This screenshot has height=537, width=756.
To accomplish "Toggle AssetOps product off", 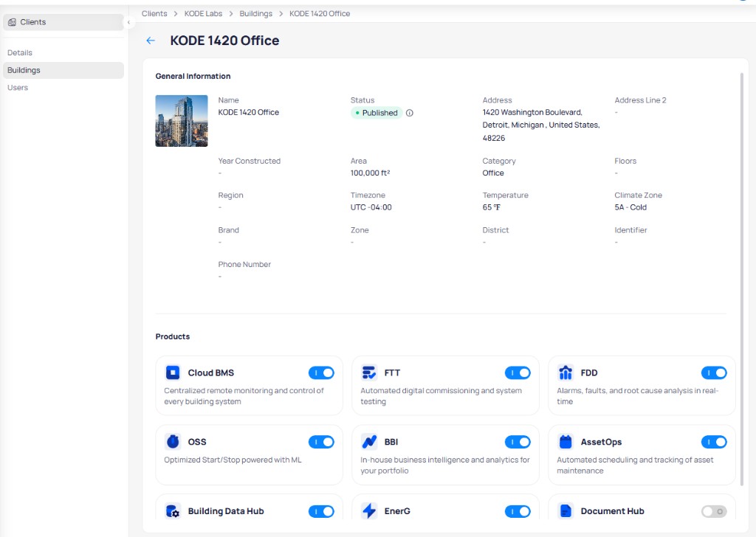I will point(714,442).
